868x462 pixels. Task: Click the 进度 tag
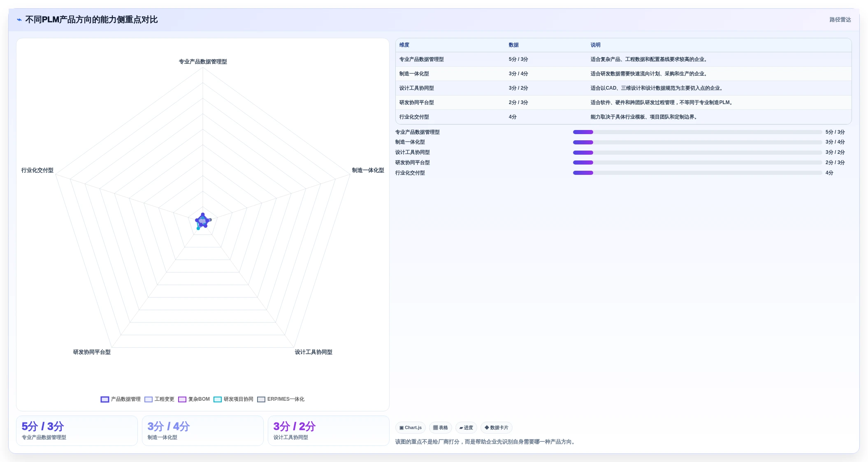point(466,427)
